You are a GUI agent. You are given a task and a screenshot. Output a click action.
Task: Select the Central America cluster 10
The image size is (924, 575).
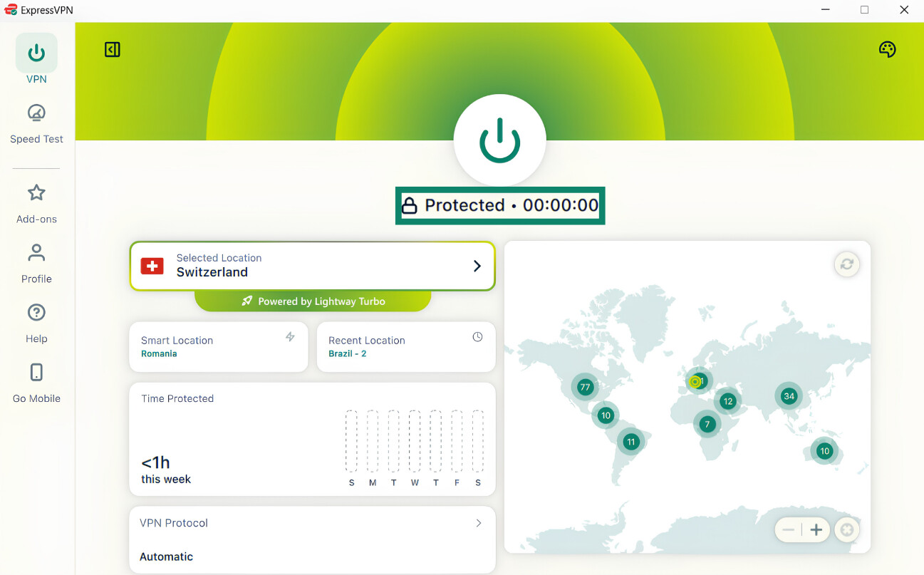[606, 415]
